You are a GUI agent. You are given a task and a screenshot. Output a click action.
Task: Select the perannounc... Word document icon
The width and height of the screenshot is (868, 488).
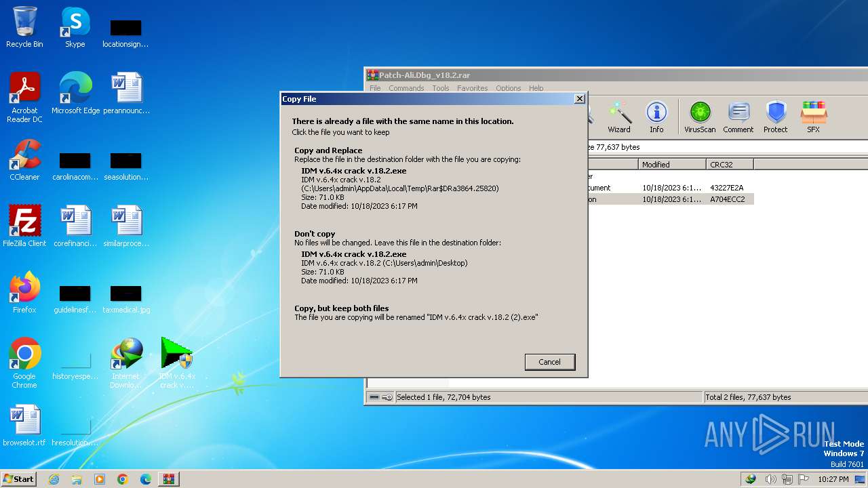[126, 94]
